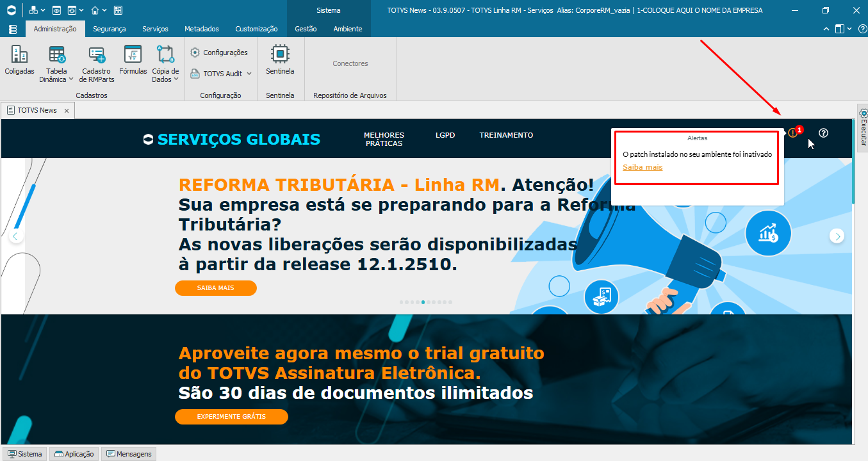Click the highlighted blue carousel dot
868x461 pixels.
tap(423, 302)
